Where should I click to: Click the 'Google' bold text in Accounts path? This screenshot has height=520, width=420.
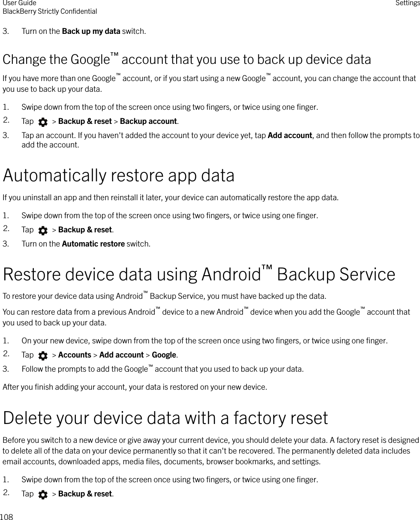tap(164, 355)
